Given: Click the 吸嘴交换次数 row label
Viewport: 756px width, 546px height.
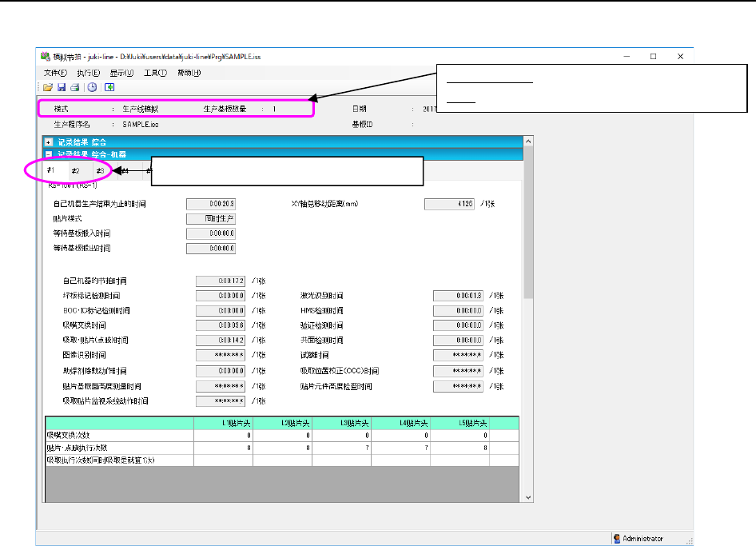Looking at the screenshot, I should pyautogui.click(x=68, y=436).
